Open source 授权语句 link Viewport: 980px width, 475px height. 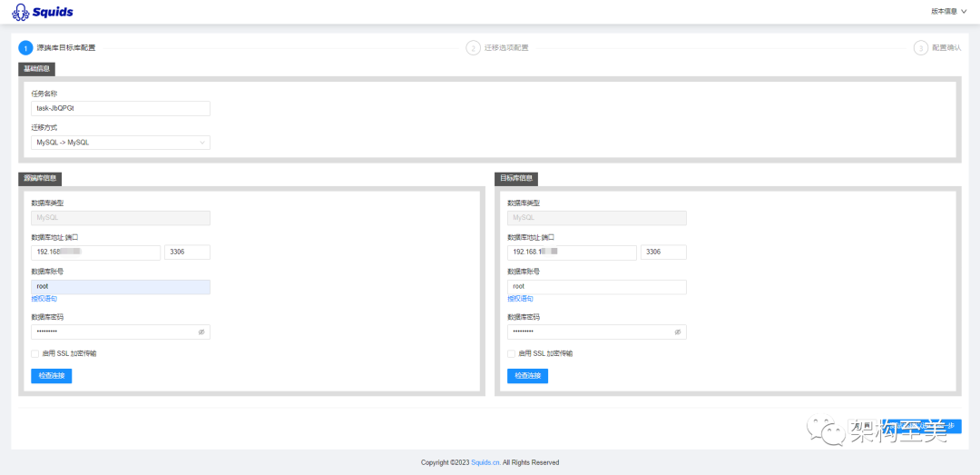coord(44,299)
